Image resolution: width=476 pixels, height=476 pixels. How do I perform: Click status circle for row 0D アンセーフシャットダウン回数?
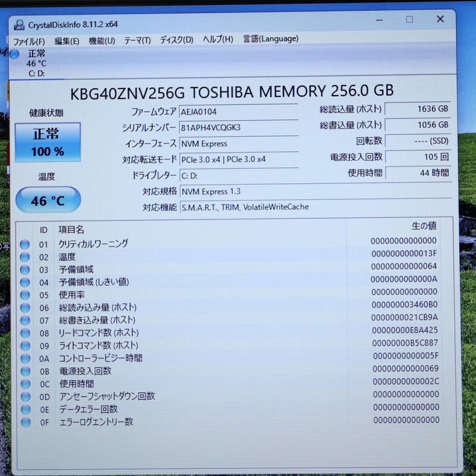click(26, 397)
